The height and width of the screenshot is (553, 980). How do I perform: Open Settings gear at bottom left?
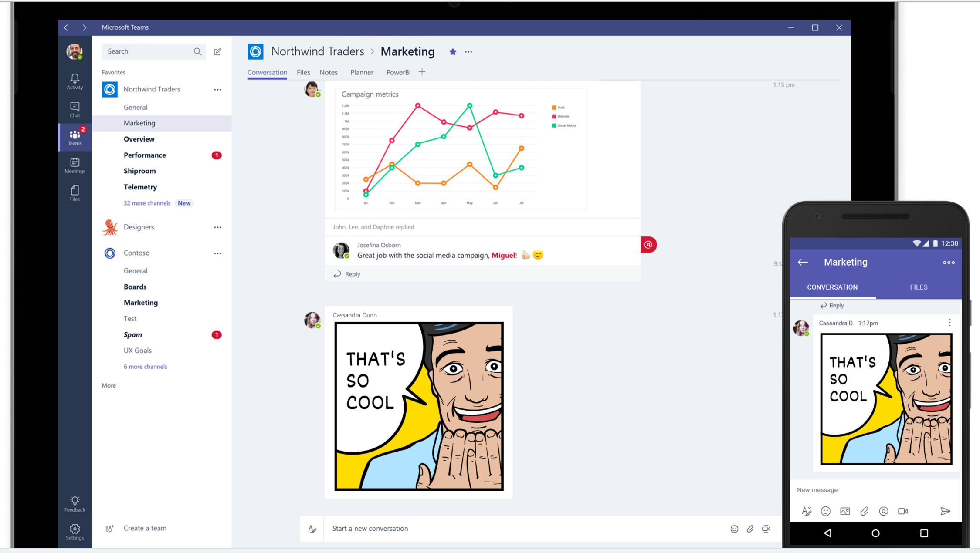(x=75, y=532)
